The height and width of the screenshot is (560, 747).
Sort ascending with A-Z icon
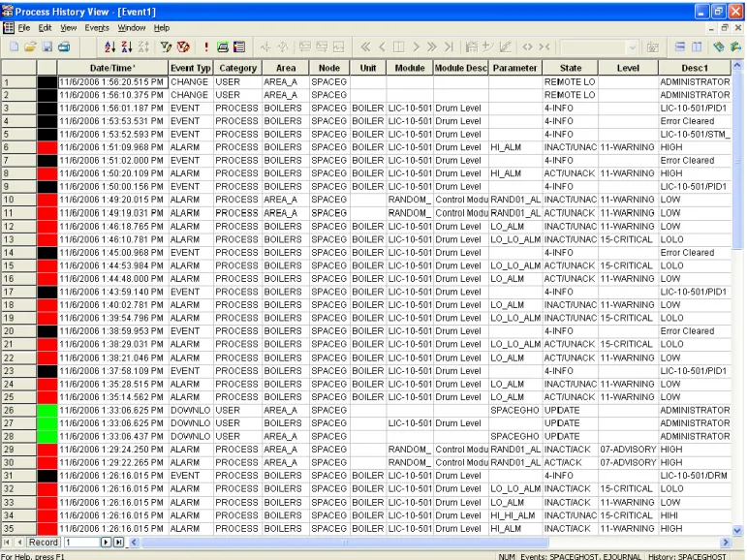pos(110,47)
